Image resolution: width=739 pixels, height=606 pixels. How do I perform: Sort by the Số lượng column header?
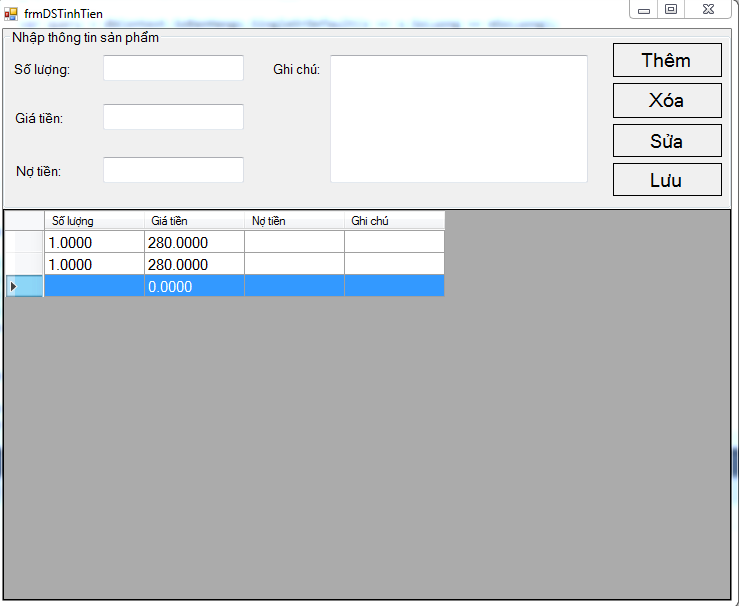[94, 221]
